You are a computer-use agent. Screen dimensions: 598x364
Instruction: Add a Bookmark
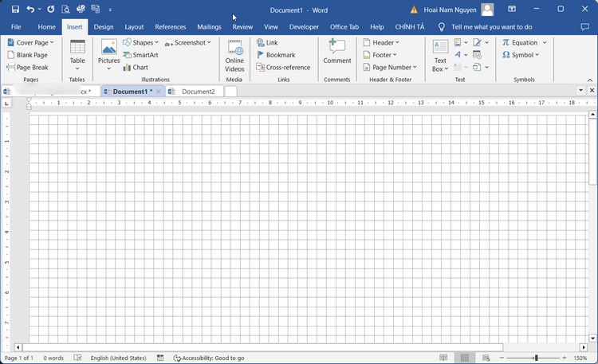pyautogui.click(x=276, y=55)
